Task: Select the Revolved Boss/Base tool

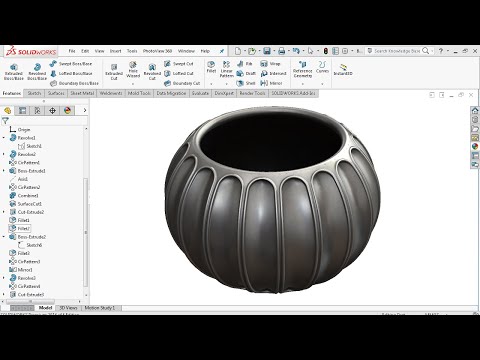Action: [37, 72]
